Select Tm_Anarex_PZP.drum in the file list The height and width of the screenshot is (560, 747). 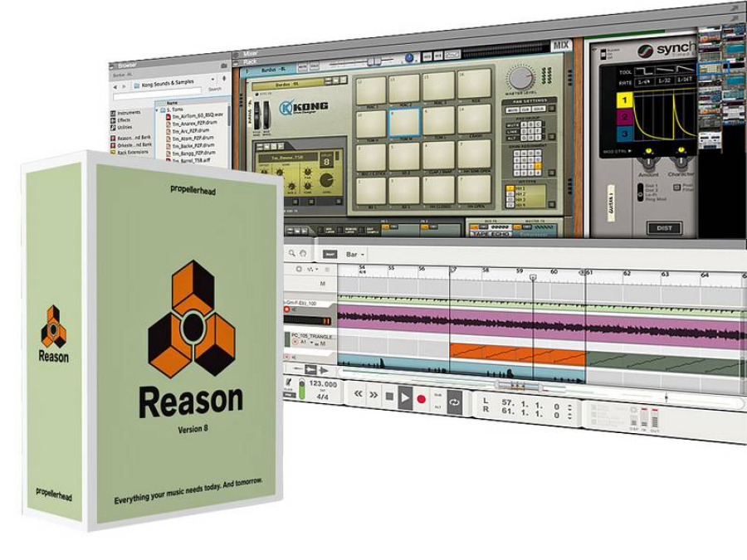191,123
